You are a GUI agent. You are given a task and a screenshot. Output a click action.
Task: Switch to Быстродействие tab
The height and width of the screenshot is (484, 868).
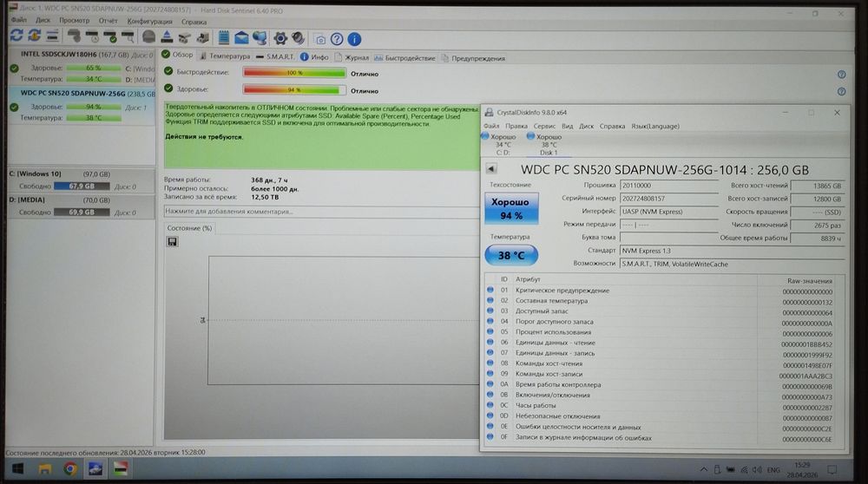pyautogui.click(x=404, y=58)
